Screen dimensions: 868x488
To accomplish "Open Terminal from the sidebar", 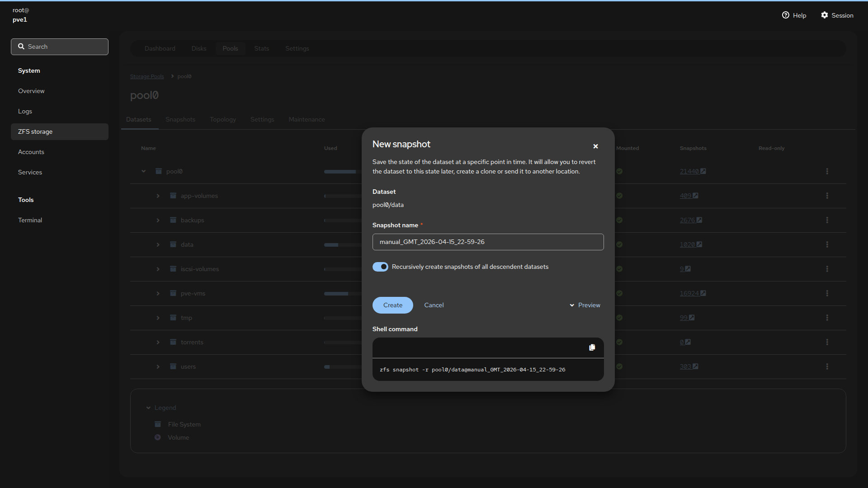I will point(30,220).
